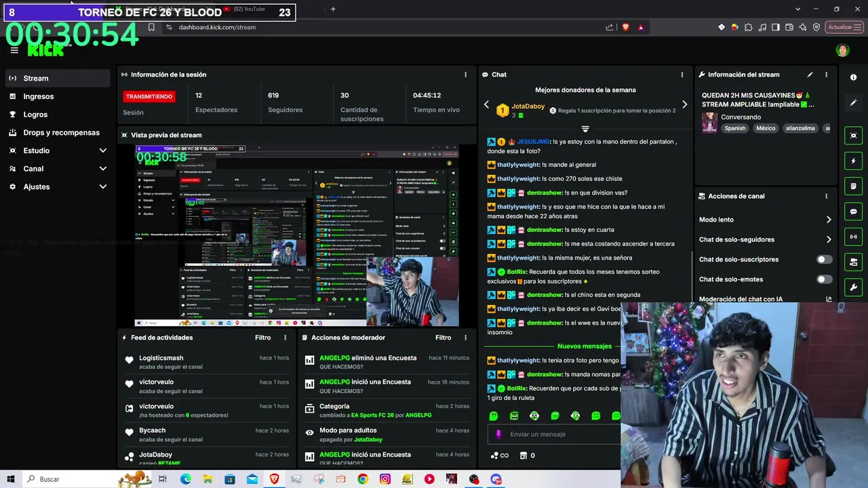868x488 pixels.
Task: Open the chat store shop icon
Action: click(x=523, y=455)
